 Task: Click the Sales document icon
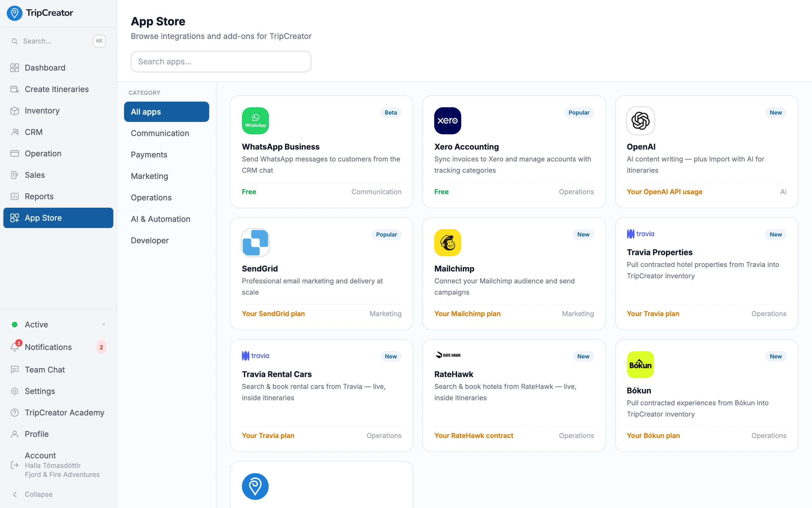(x=14, y=175)
